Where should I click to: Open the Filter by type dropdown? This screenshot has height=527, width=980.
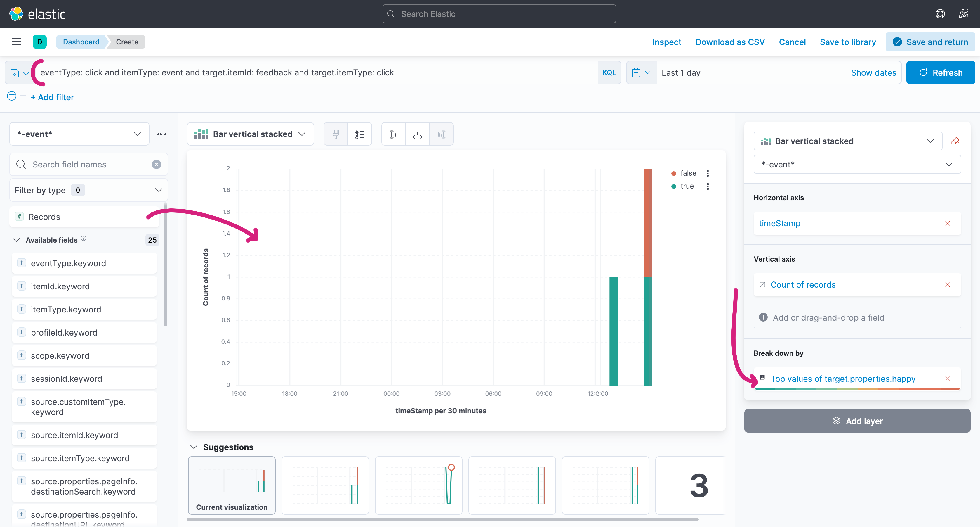pyautogui.click(x=88, y=190)
